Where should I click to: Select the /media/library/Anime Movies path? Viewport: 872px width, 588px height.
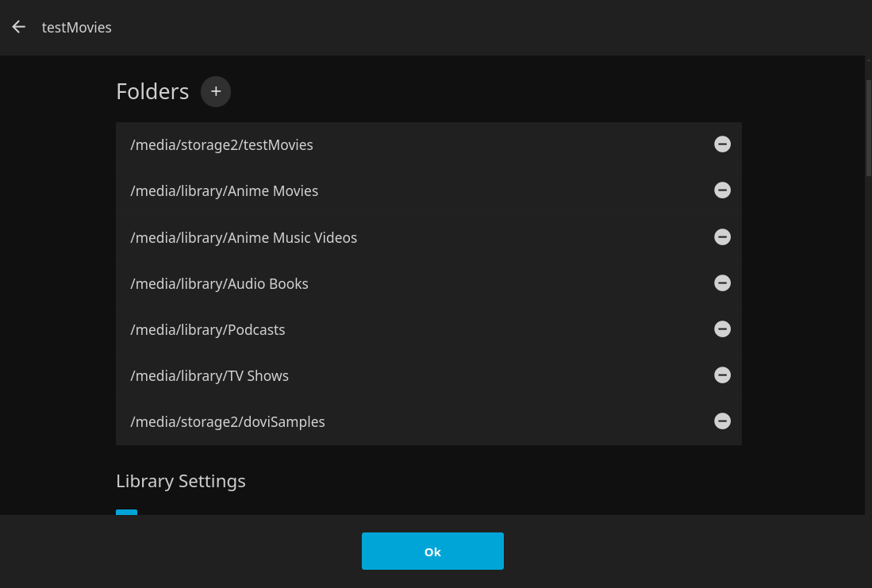[225, 191]
